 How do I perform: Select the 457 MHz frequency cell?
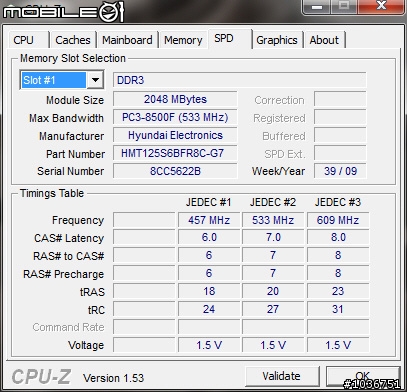click(209, 220)
